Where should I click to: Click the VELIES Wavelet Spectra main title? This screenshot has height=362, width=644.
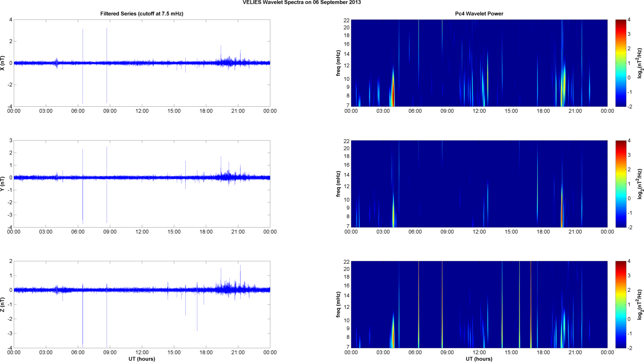click(x=301, y=3)
